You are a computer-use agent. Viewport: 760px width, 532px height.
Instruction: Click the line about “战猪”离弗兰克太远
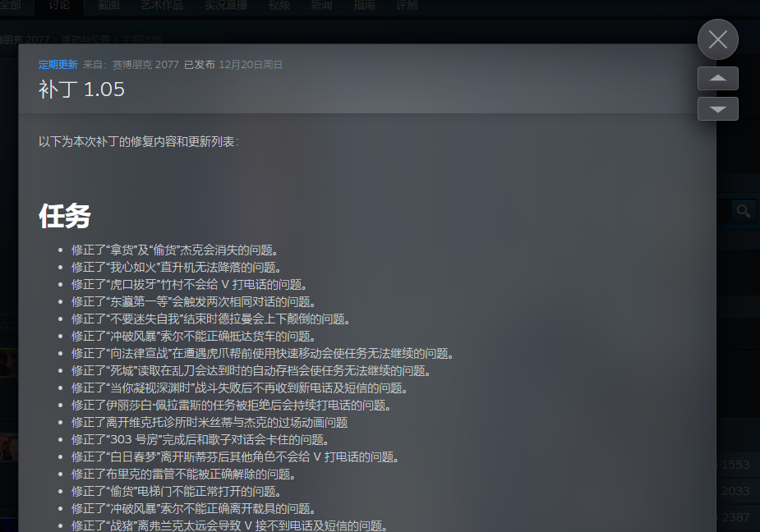click(230, 525)
